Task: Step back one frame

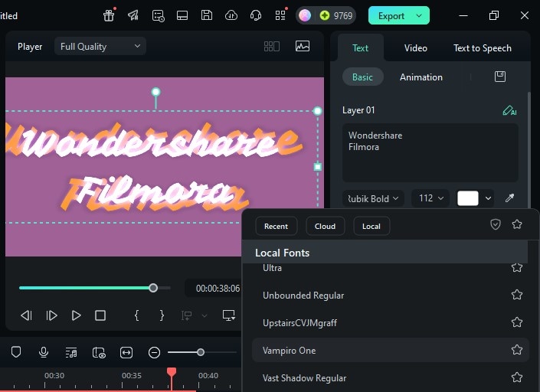Action: click(x=27, y=315)
